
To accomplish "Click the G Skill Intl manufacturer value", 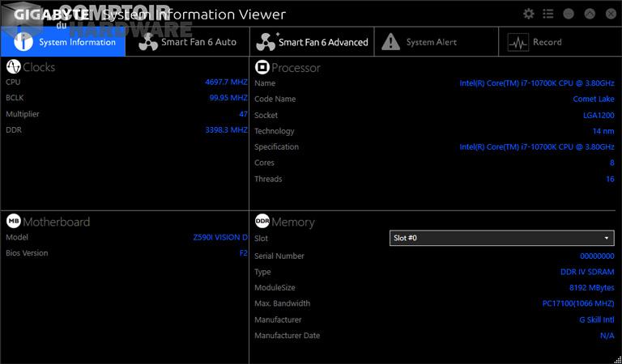I will (x=596, y=320).
